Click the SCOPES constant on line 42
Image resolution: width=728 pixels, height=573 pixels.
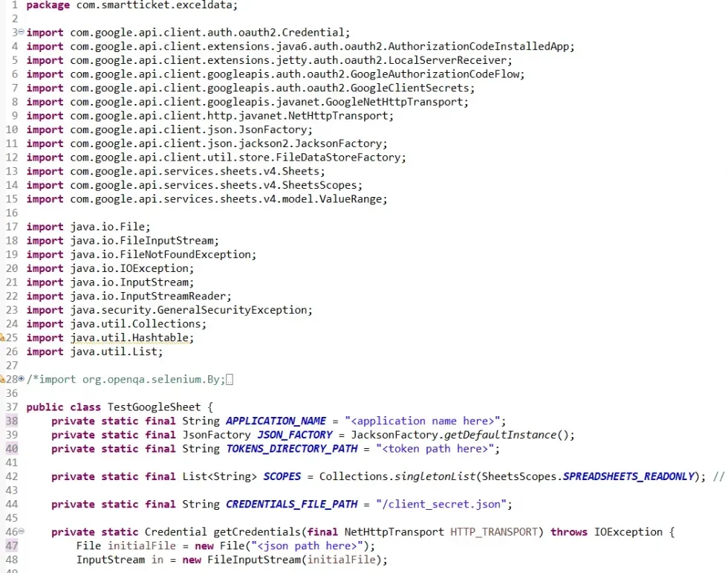pyautogui.click(x=282, y=477)
